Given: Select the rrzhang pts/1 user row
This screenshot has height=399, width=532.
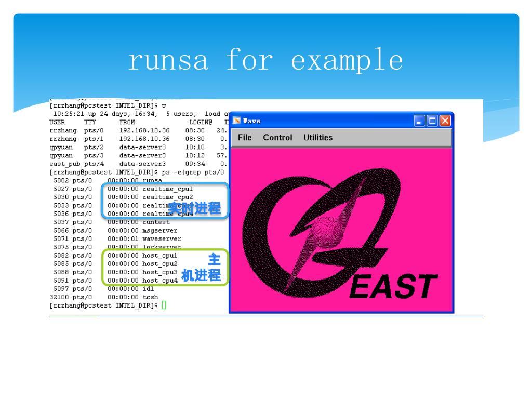Looking at the screenshot, I should [138, 139].
